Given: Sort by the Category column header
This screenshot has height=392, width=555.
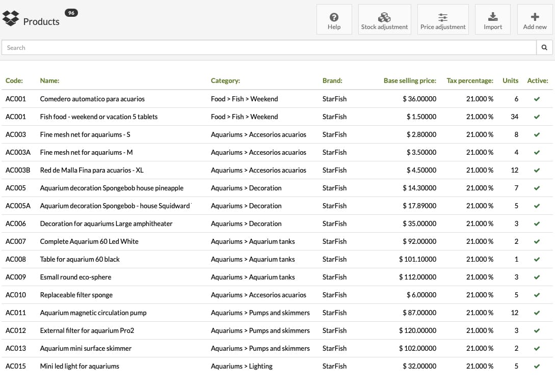Looking at the screenshot, I should tap(225, 80).
